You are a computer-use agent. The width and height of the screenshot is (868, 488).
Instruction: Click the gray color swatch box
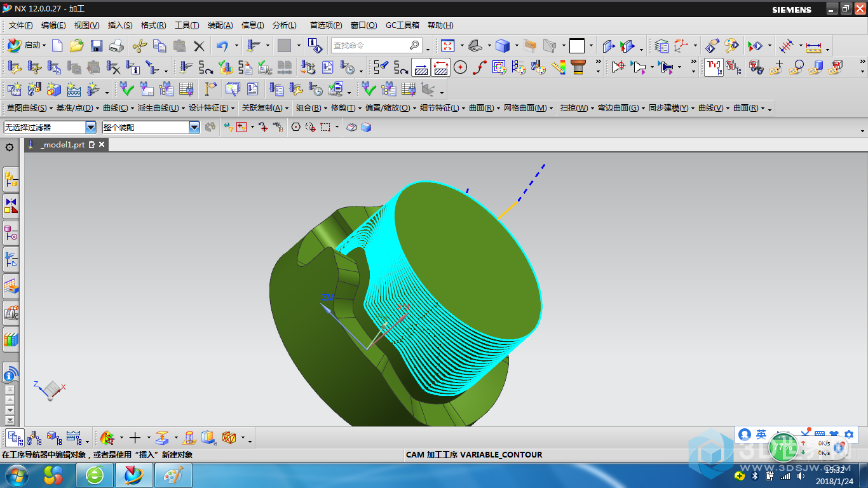(x=284, y=45)
